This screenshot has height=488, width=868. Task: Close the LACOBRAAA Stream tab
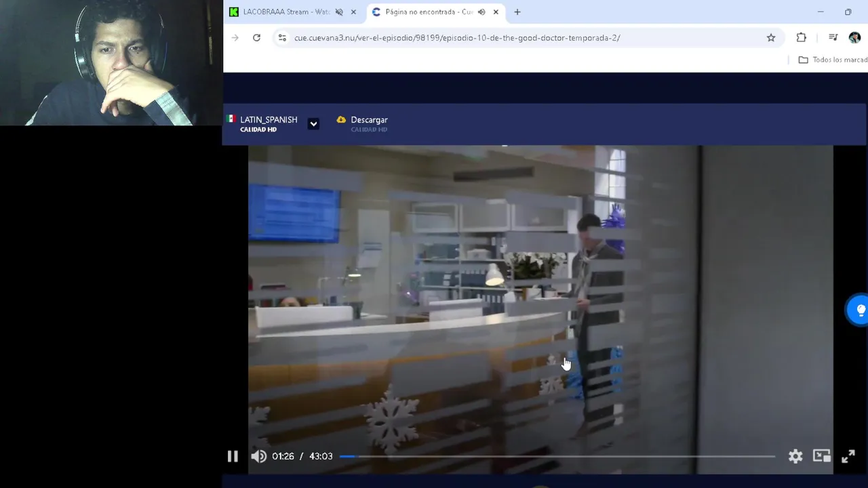pos(353,12)
